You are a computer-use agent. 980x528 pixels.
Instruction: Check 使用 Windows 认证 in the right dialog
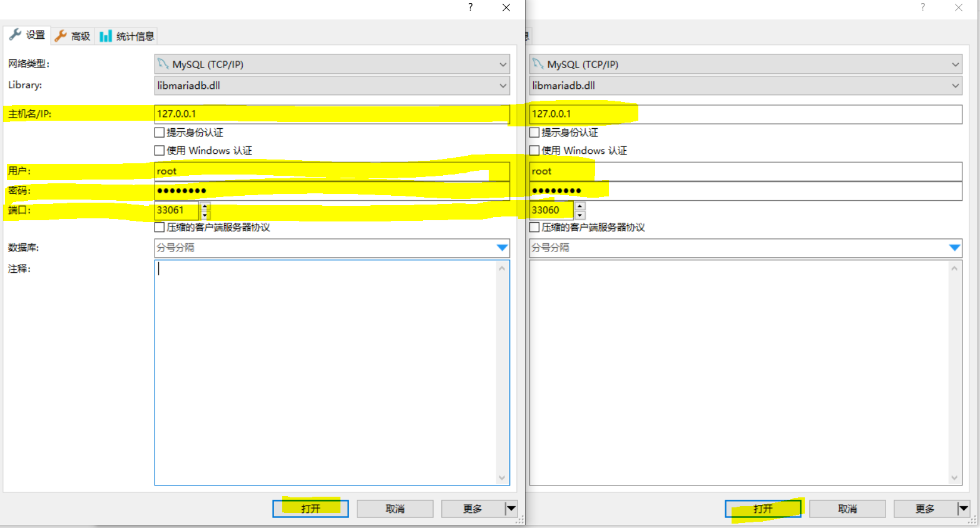click(534, 150)
